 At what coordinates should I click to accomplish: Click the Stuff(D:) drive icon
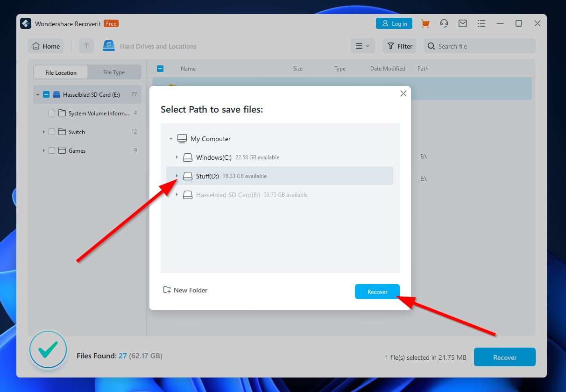pos(188,176)
